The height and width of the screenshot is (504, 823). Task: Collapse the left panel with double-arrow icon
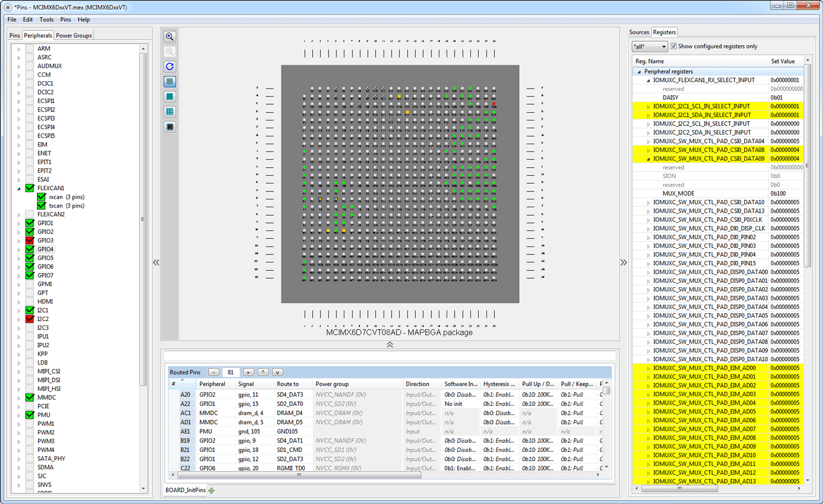(156, 262)
